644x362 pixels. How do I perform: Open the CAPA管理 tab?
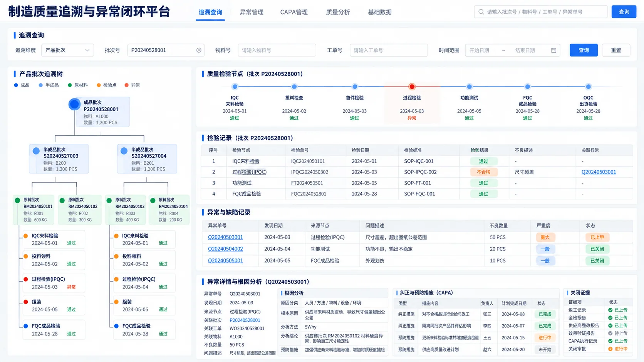(294, 12)
